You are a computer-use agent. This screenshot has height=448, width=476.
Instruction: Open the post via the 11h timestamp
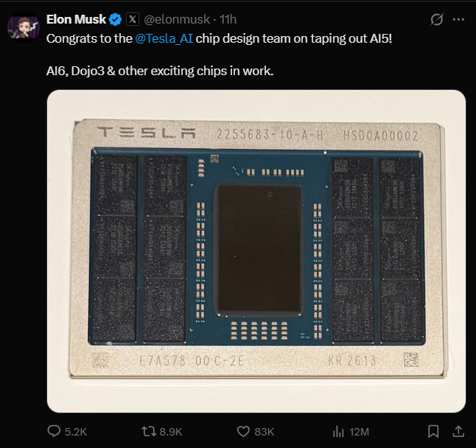pyautogui.click(x=228, y=19)
